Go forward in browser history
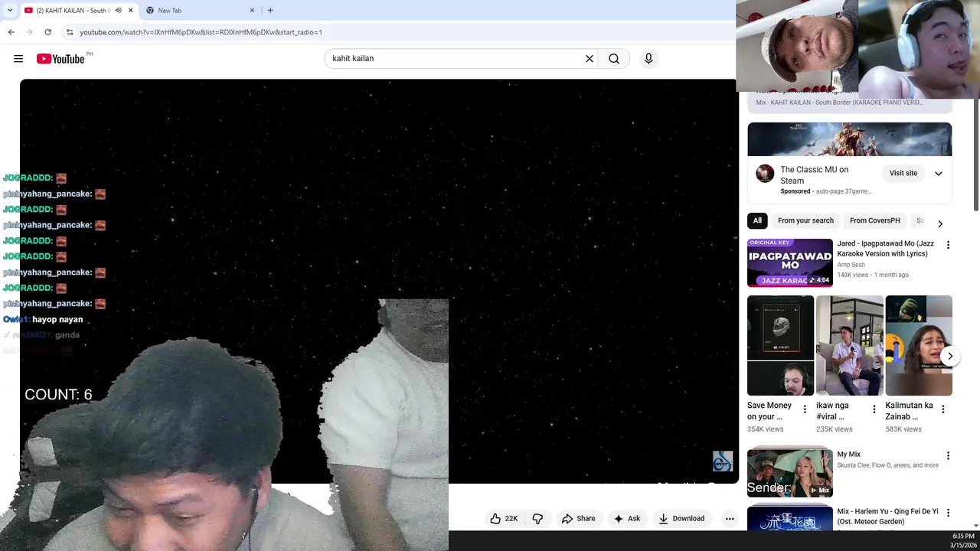 click(x=29, y=32)
